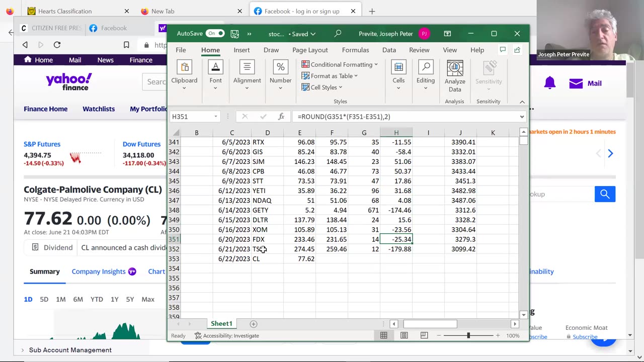Open the News link in Yahoo bar

(105, 60)
